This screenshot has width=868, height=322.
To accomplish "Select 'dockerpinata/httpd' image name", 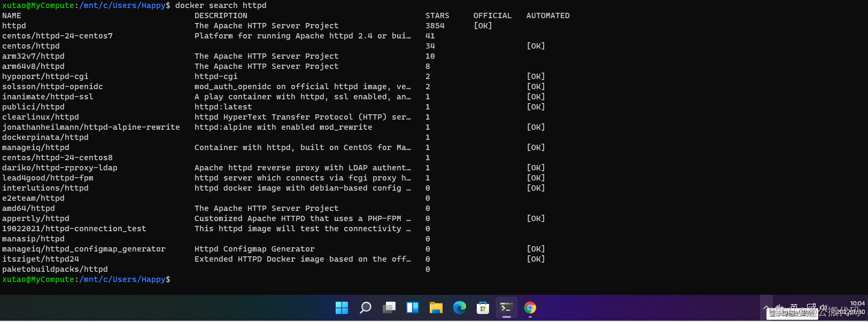I will (x=45, y=137).
